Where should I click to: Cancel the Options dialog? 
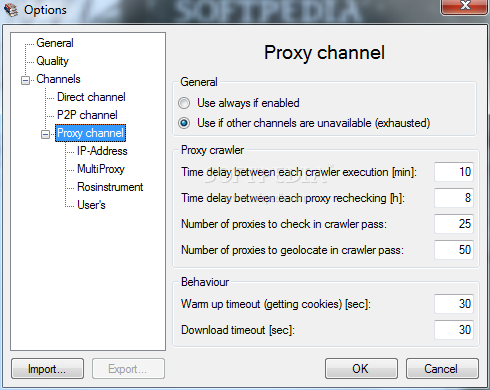coord(442,369)
